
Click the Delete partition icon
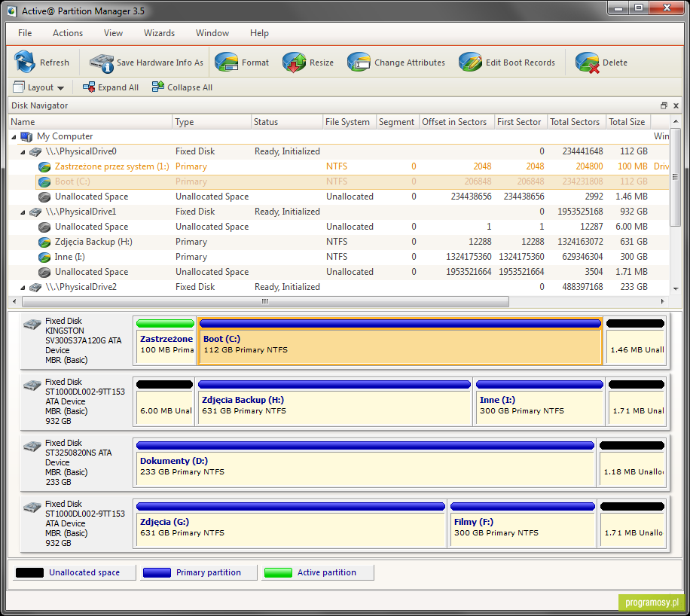pyautogui.click(x=587, y=62)
